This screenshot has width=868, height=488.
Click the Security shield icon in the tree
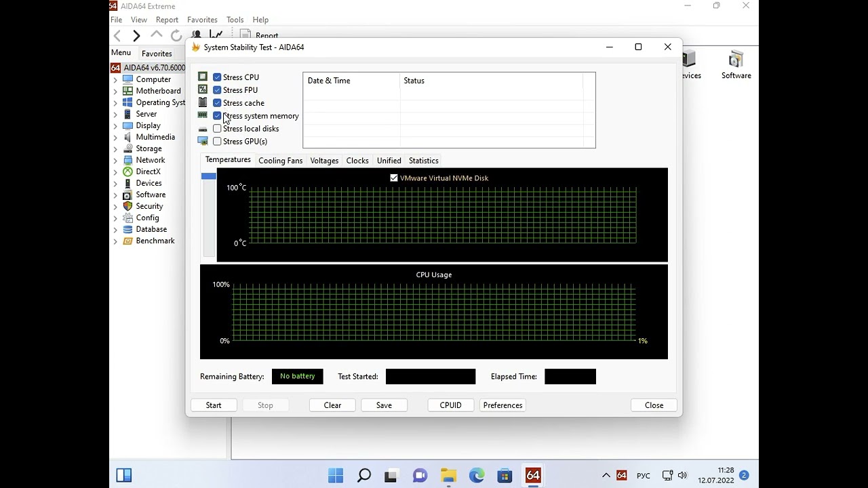[127, 206]
